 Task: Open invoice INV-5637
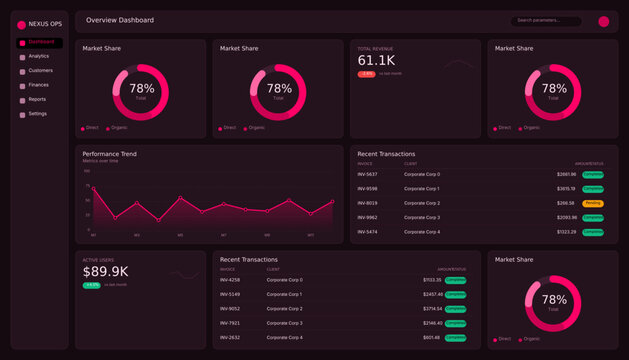(x=367, y=175)
